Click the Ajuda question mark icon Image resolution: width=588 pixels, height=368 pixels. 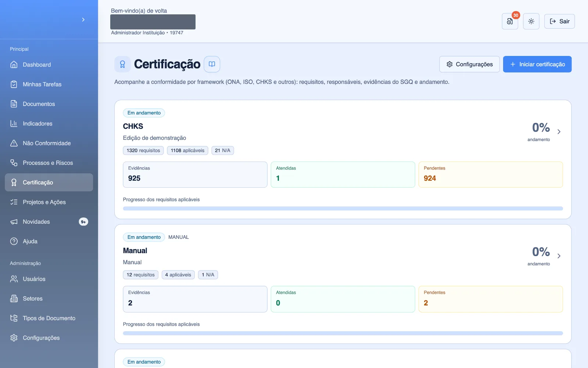(14, 241)
